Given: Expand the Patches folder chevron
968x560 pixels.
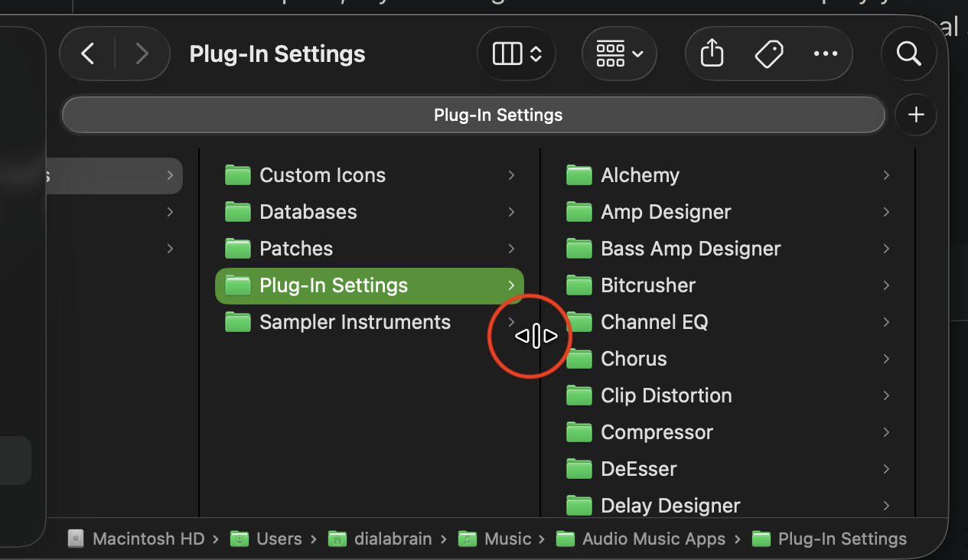Looking at the screenshot, I should coord(511,249).
